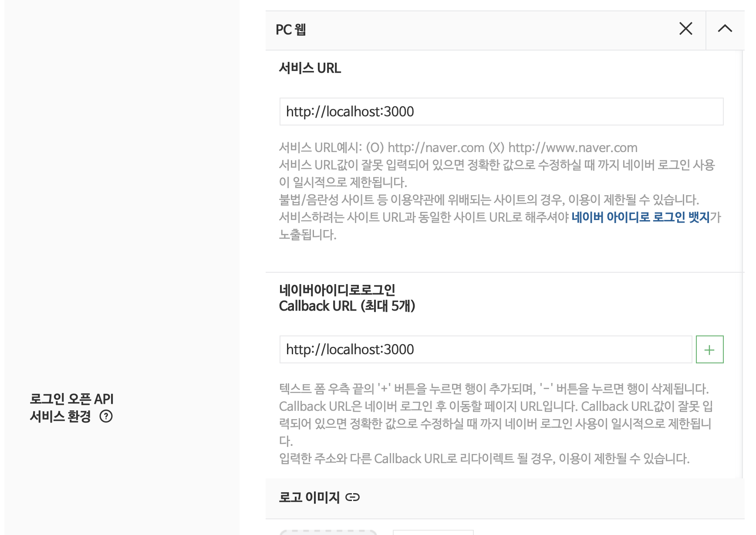Click the 불법/음란성 사이트 warning text
This screenshot has height=535, width=756.
[x=489, y=200]
